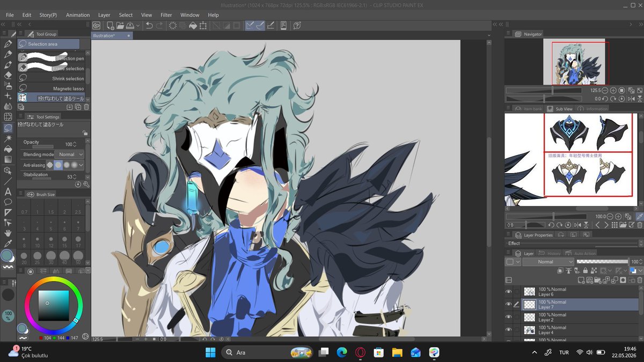Select the Erase selection sub tool
Screen dimensions: 644x362
tap(52, 68)
